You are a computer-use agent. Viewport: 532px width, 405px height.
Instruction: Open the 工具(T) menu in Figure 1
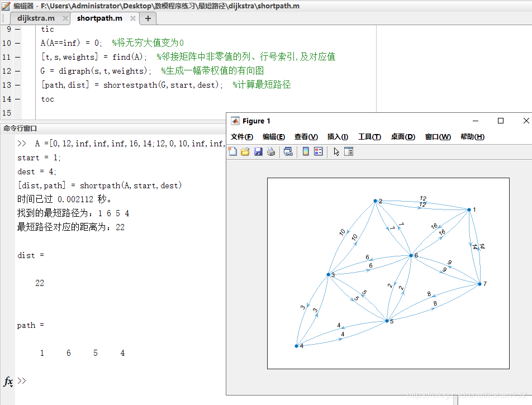(369, 137)
